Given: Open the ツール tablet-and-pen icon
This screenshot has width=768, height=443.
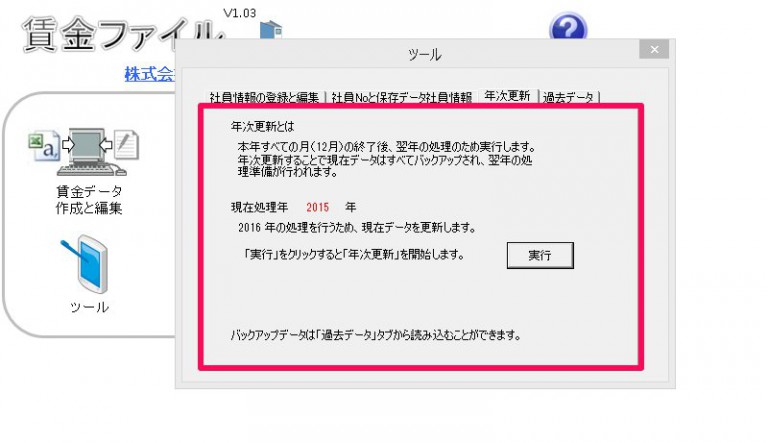Looking at the screenshot, I should (x=86, y=264).
